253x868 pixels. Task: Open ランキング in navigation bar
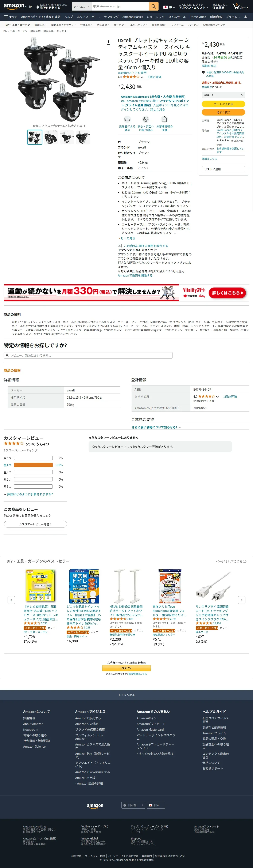click(x=111, y=17)
